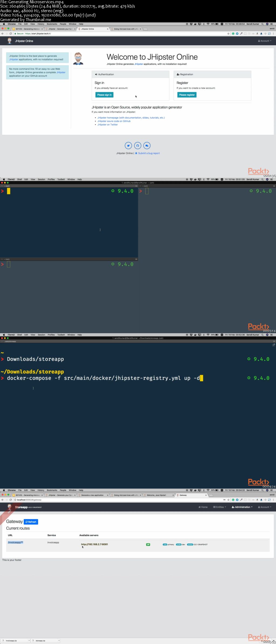The image size is (276, 644).
Task: Click the Apple logo in the Storeapp Chrome frame menu bar
Action: [x=4, y=490]
